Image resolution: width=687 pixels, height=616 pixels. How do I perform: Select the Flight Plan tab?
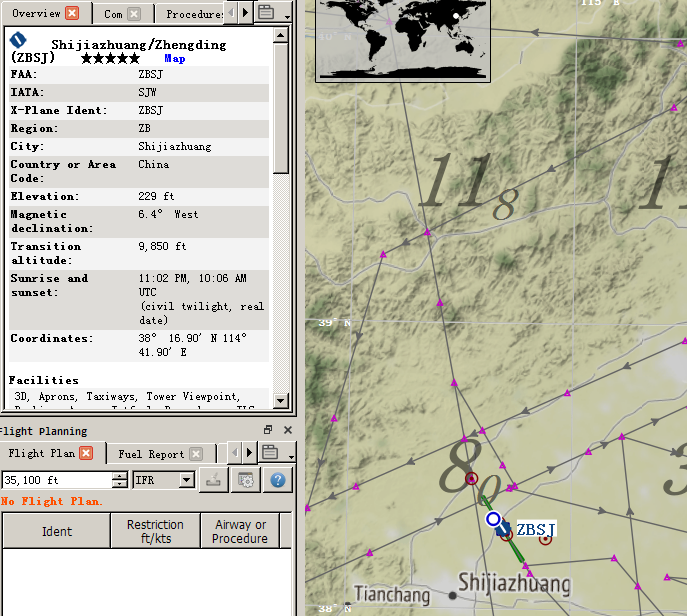click(x=42, y=453)
